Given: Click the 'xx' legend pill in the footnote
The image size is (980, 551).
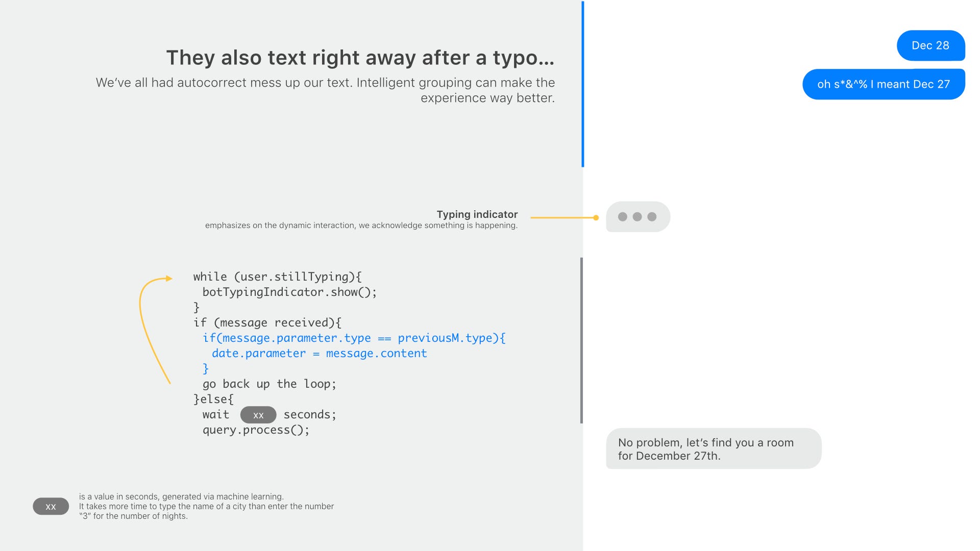Looking at the screenshot, I should 51,506.
